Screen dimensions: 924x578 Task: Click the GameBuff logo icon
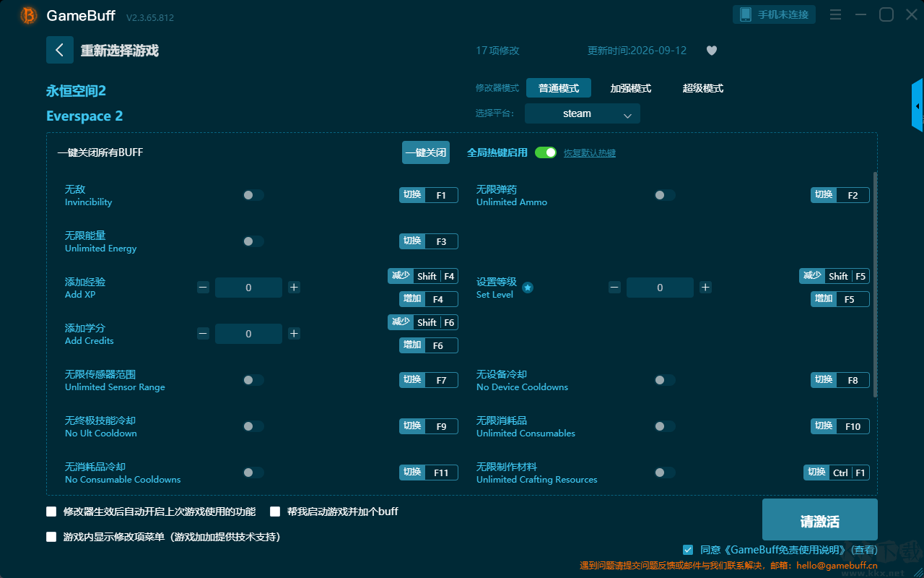[29, 15]
